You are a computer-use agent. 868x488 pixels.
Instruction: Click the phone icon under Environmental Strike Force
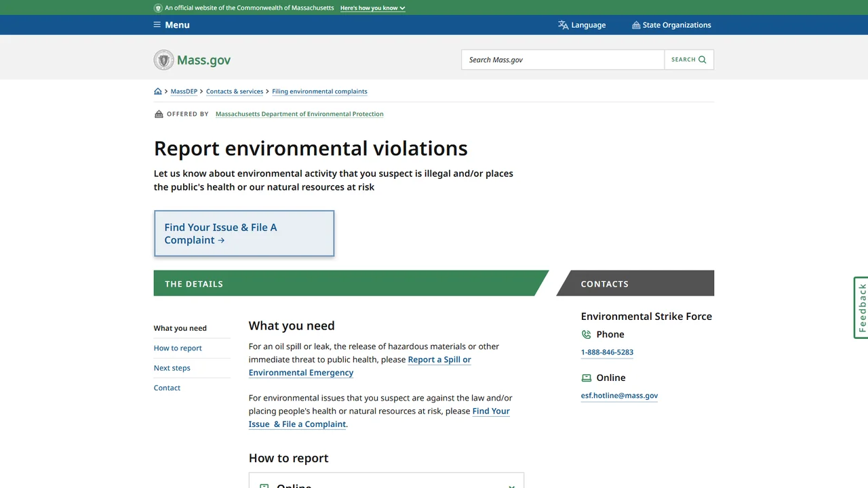(587, 334)
